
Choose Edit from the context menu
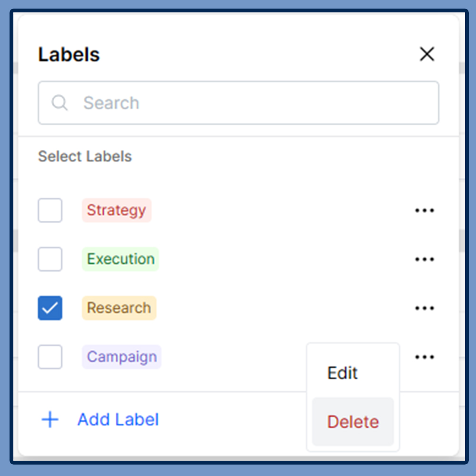point(343,373)
